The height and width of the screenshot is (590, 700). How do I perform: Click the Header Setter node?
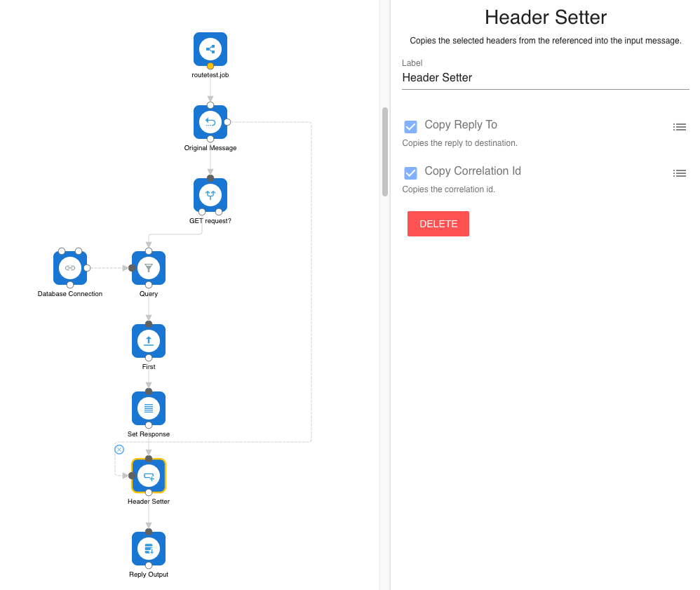(149, 476)
